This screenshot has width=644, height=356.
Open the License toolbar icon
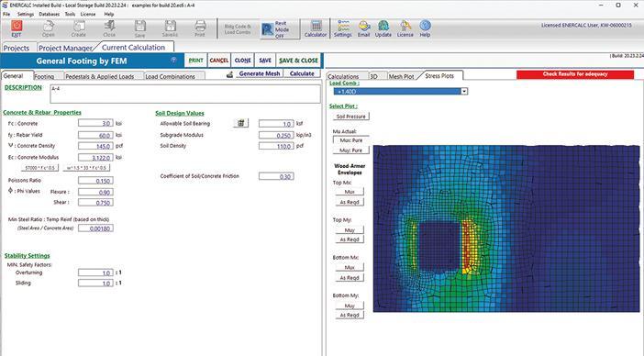coord(405,26)
